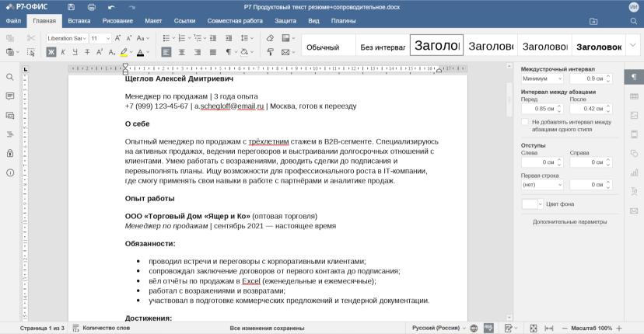Click the copy style paint roller icon
The image size is (644, 334).
point(270,52)
